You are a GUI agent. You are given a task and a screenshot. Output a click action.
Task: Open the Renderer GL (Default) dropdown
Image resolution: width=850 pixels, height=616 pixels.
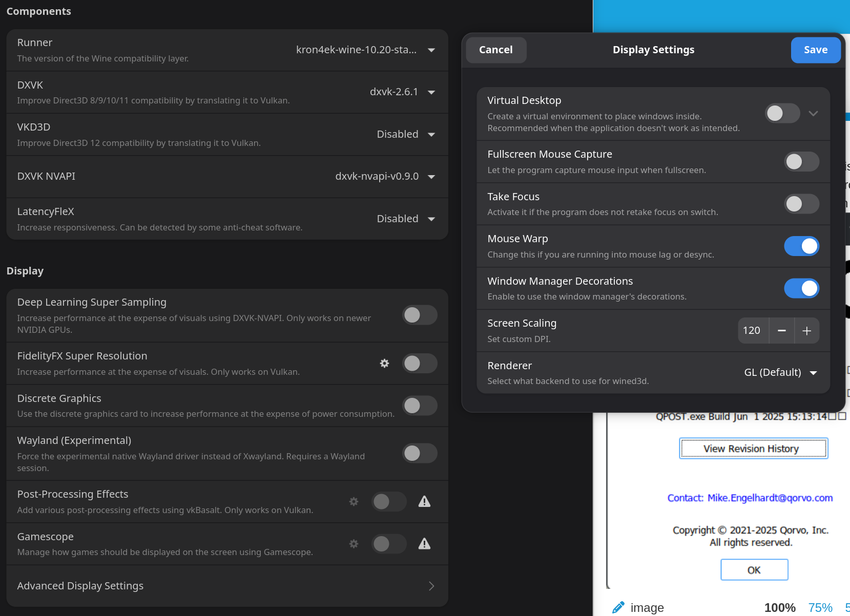780,372
